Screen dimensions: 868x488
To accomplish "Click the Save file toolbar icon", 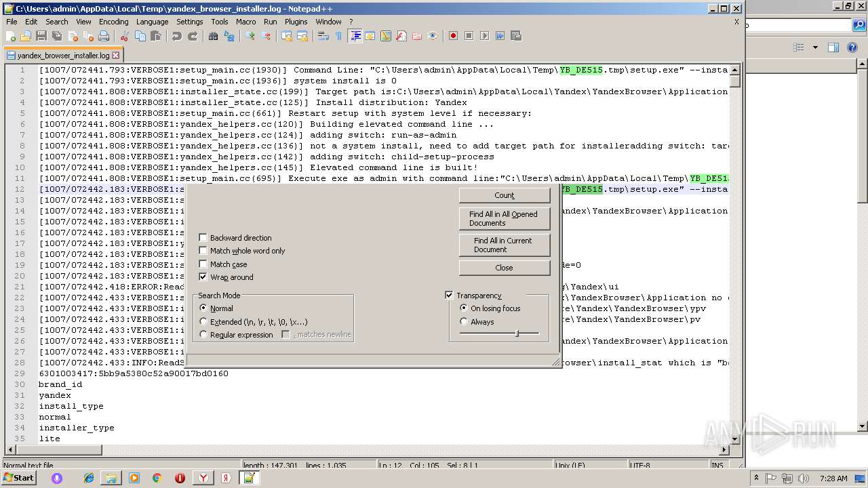I will point(41,36).
